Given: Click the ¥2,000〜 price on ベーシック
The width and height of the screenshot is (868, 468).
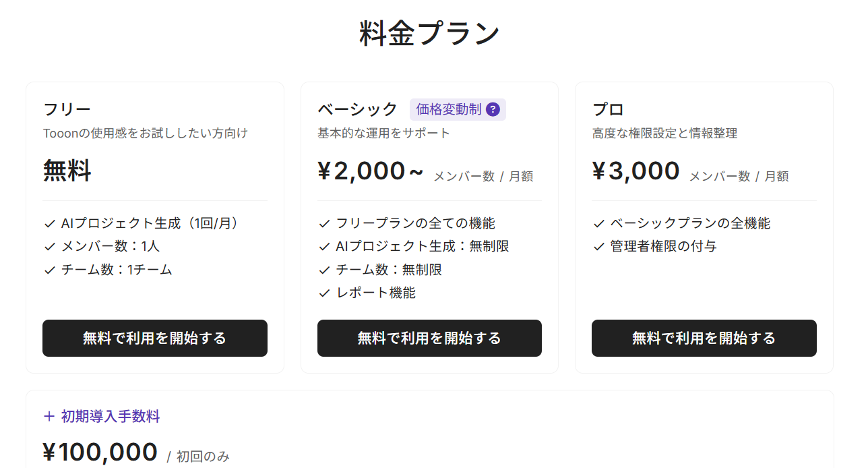Looking at the screenshot, I should [370, 171].
